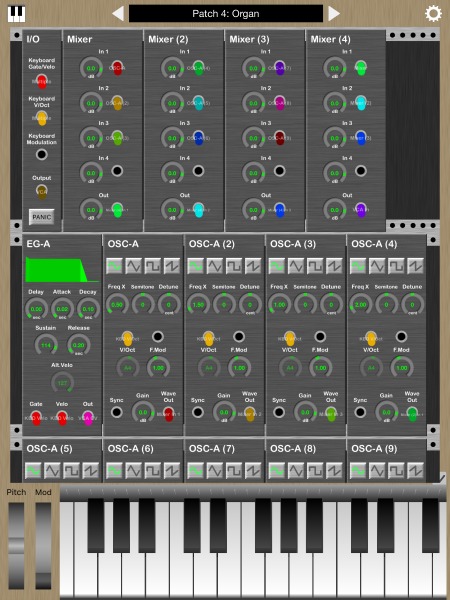Select triangle waveform on OSC-A (6)

coord(134,471)
